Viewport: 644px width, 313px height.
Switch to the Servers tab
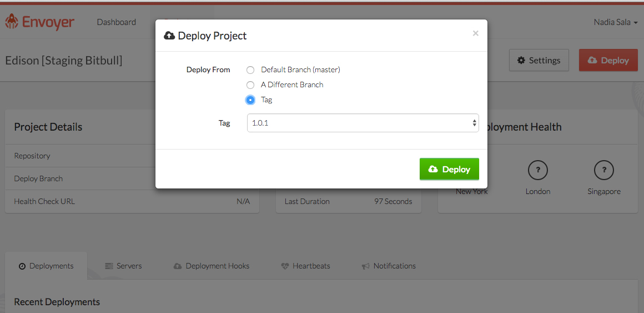click(x=123, y=266)
